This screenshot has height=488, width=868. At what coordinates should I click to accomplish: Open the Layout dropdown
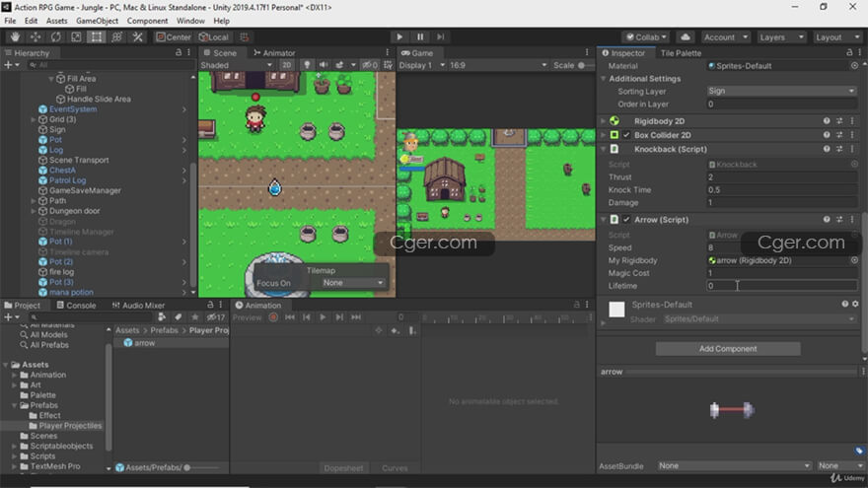tap(837, 37)
